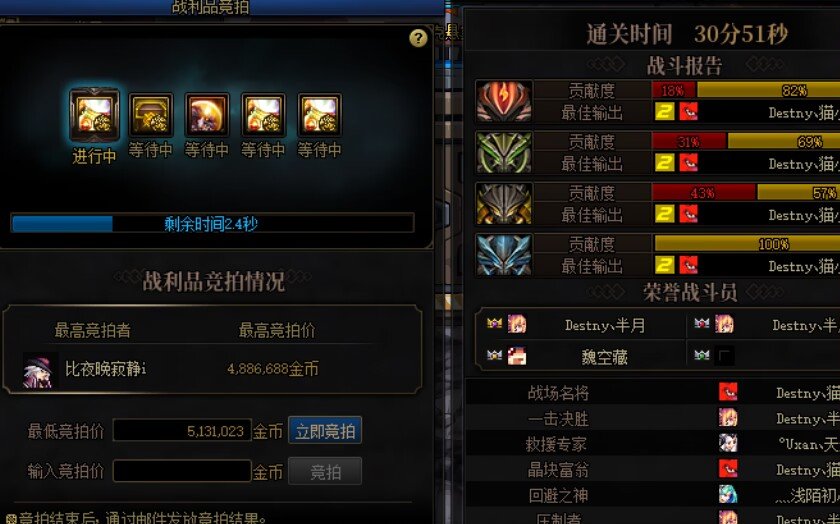Click the 立即竞拍 bid now button

coord(325,430)
